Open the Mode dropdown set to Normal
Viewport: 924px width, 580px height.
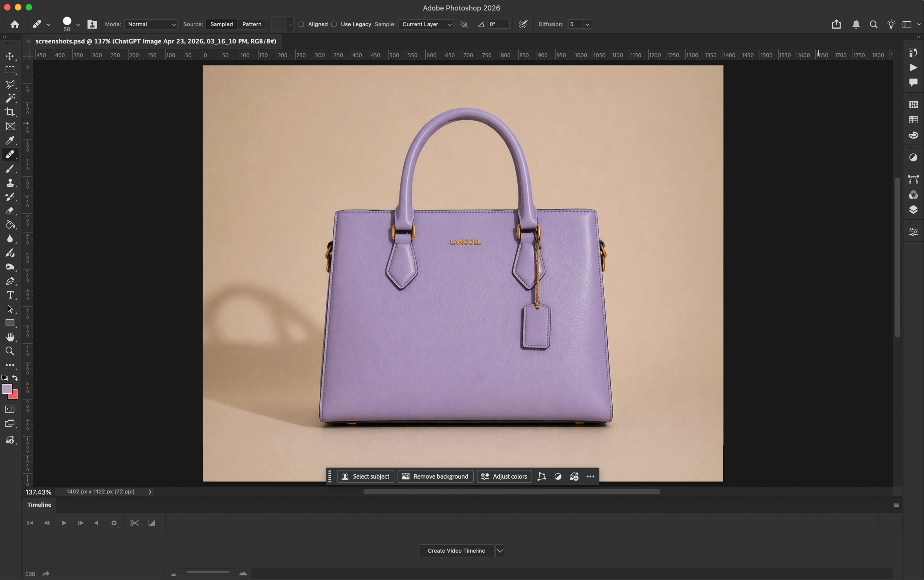point(151,24)
